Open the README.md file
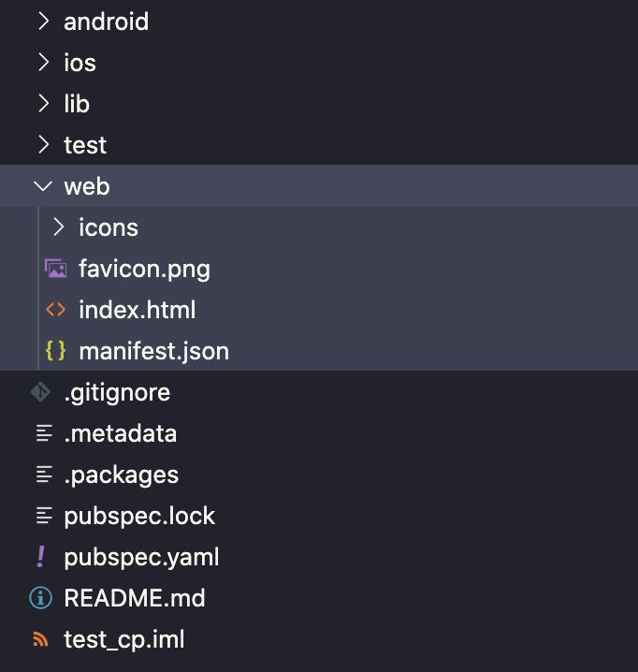 (x=135, y=598)
